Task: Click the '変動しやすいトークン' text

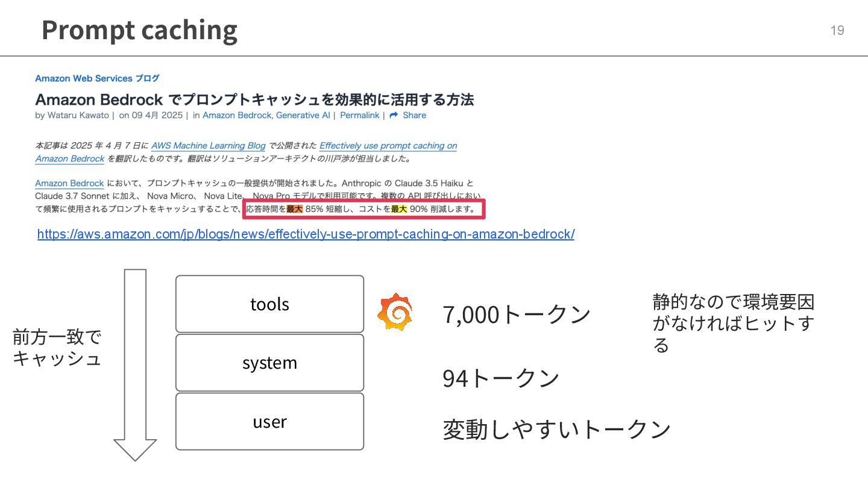Action: 557,429
